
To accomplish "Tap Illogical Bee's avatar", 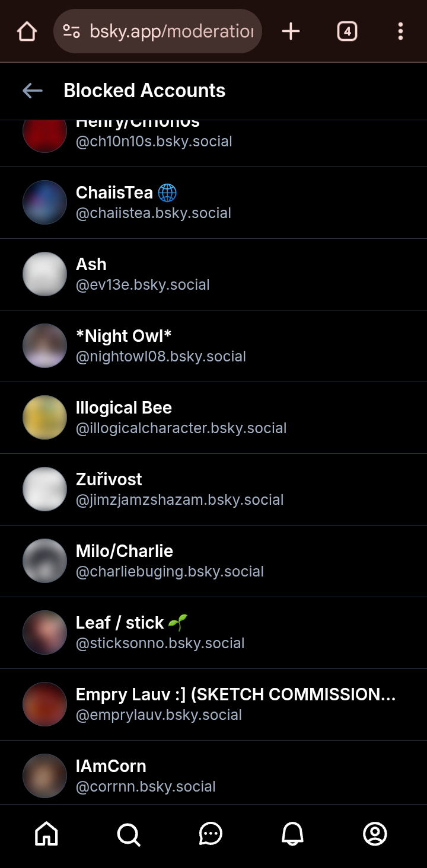I will 44,417.
